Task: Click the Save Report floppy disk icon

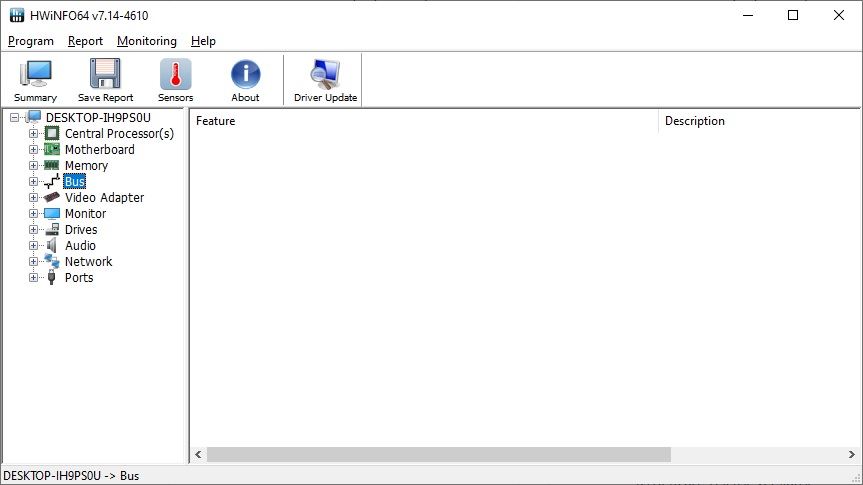Action: point(105,80)
